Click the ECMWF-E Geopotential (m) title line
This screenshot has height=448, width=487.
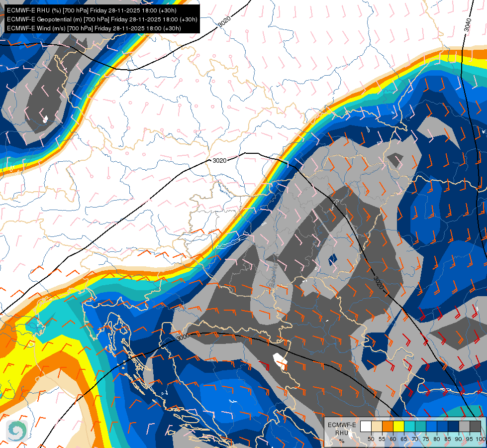pyautogui.click(x=102, y=19)
